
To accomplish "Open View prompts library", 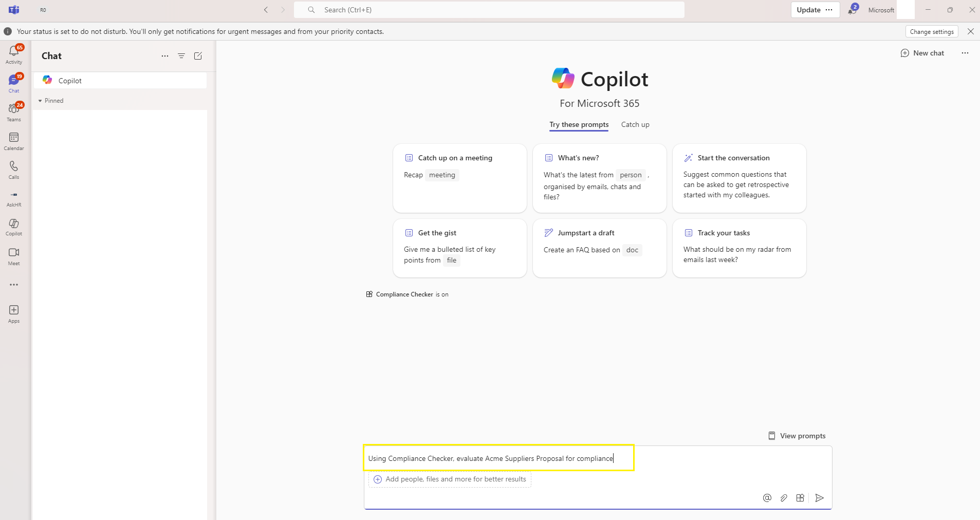I will click(x=797, y=436).
